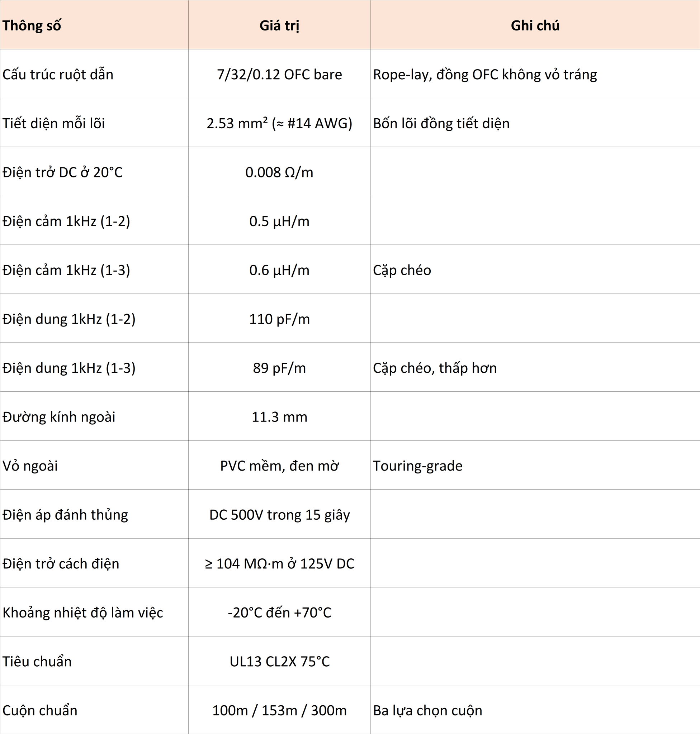
Task: Select the 'Touring-grade' note cell
Action: pyautogui.click(x=535, y=465)
